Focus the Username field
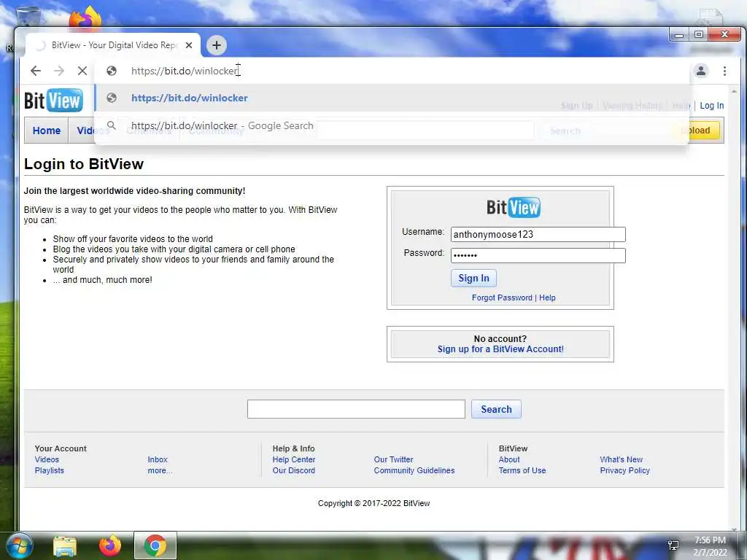Screen dimensions: 747x560 pyautogui.click(x=538, y=234)
